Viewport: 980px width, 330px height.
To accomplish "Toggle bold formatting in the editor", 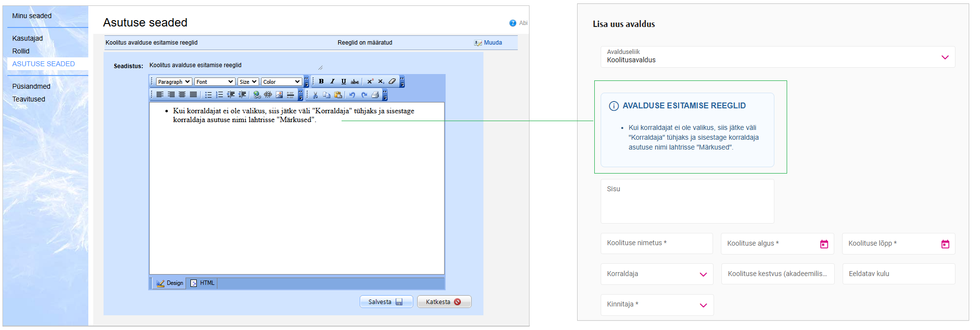I will (x=321, y=81).
